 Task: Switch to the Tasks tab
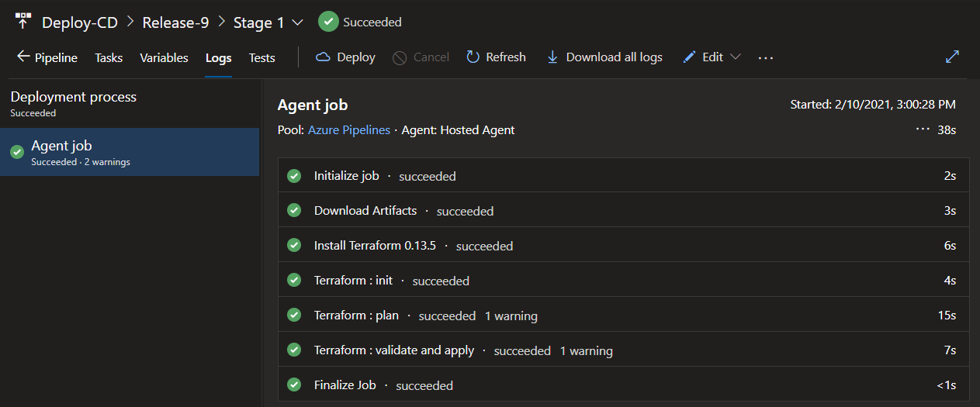point(109,57)
